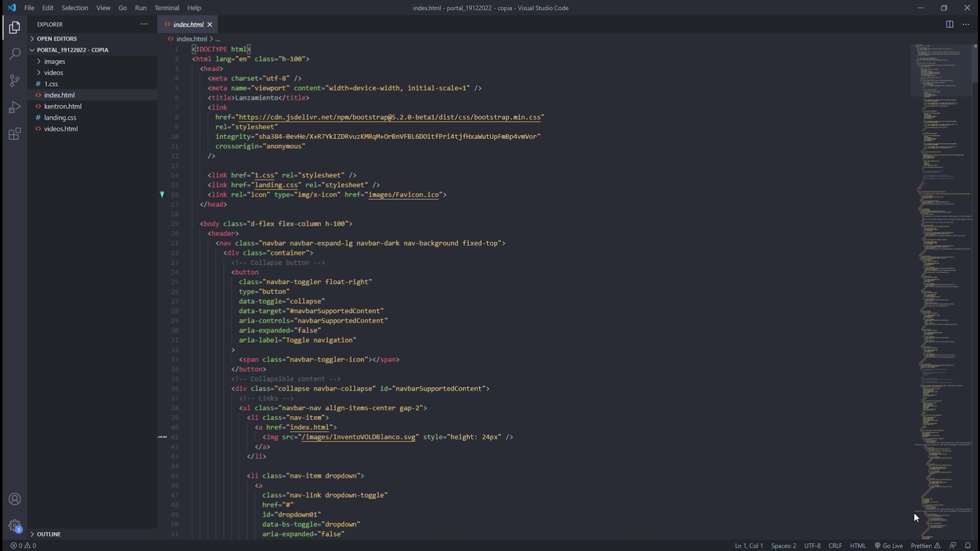Change end of line via CRLF

(835, 545)
